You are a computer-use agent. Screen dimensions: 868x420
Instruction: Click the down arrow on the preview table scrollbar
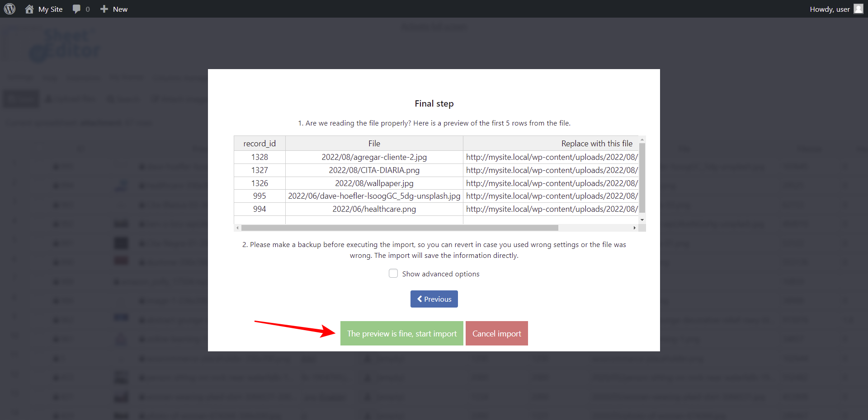(642, 220)
